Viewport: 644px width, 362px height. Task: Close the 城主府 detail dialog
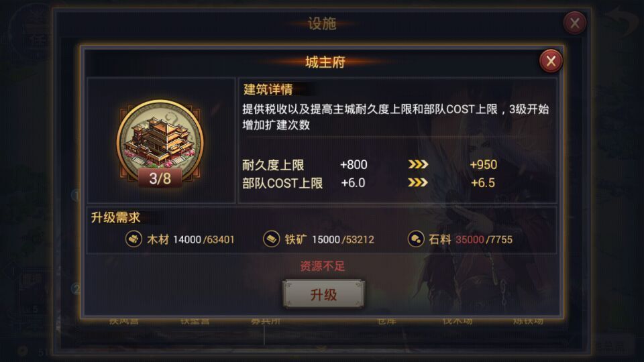point(551,61)
